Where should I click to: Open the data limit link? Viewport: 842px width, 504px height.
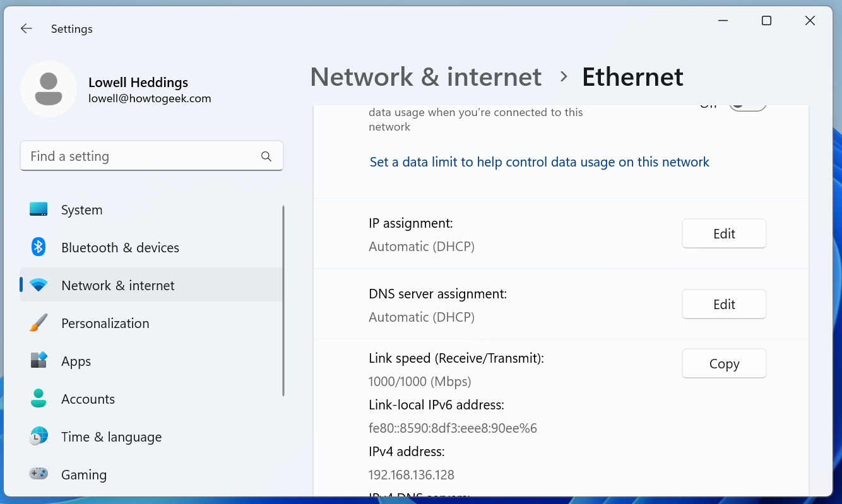tap(539, 161)
